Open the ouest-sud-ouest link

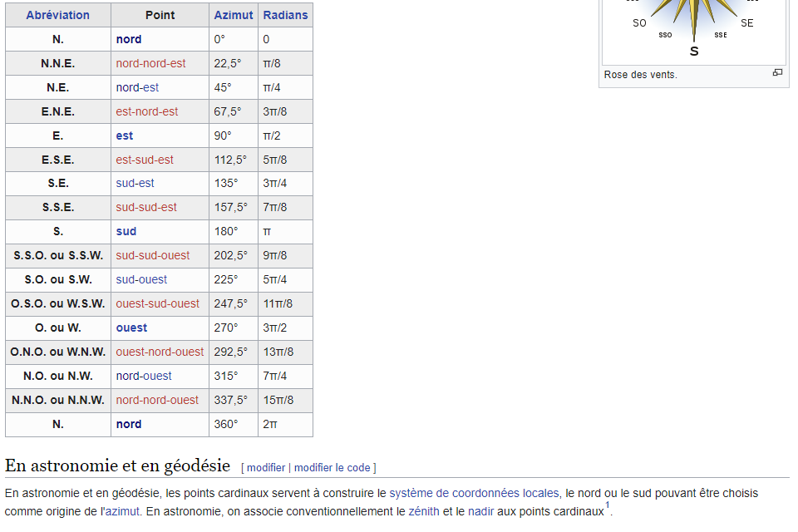click(158, 304)
